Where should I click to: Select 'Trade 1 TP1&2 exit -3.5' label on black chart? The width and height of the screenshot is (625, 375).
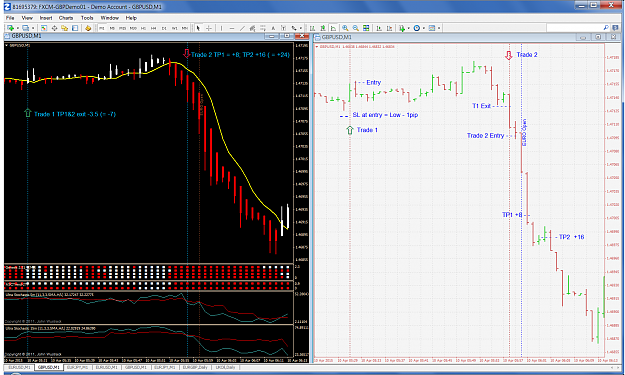(75, 114)
